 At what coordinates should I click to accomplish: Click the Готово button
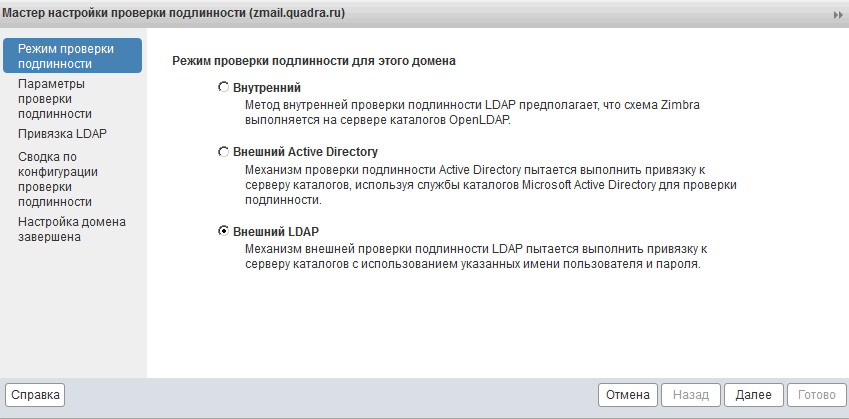pyautogui.click(x=817, y=395)
